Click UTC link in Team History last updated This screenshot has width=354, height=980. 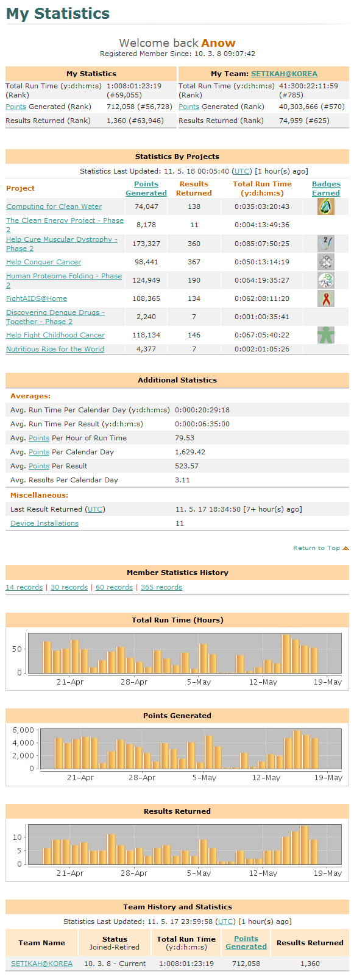(x=225, y=922)
